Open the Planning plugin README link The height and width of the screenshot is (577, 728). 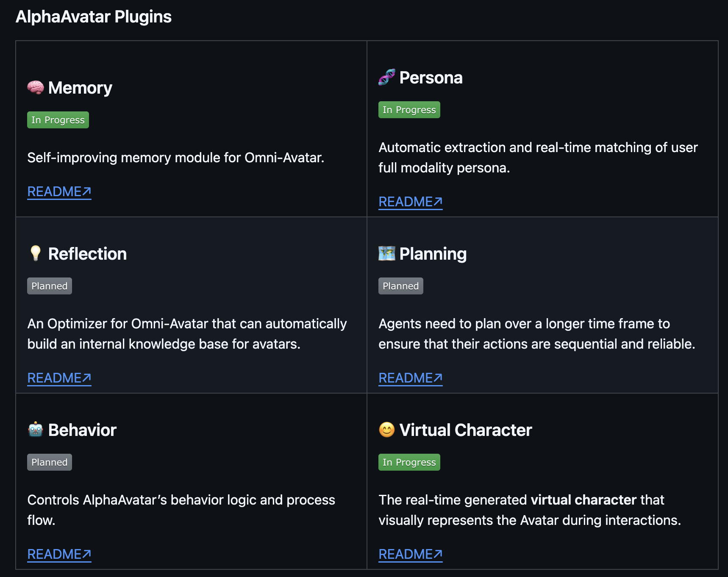click(x=411, y=378)
